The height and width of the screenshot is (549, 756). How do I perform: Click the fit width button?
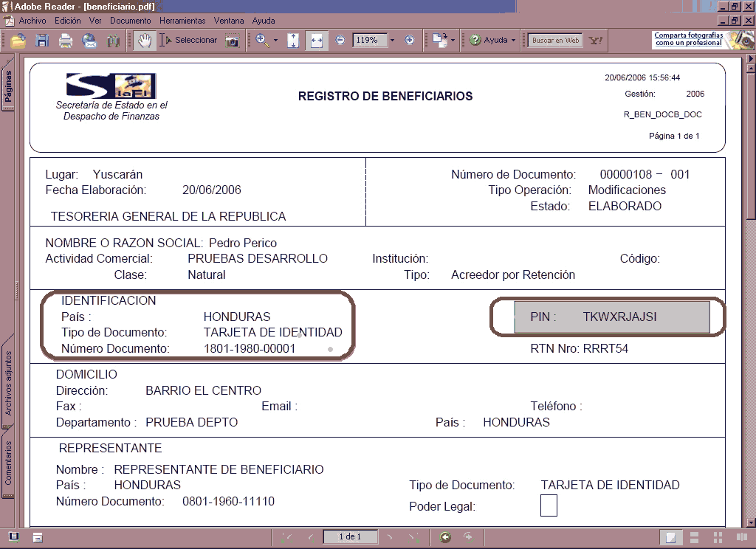(x=316, y=41)
